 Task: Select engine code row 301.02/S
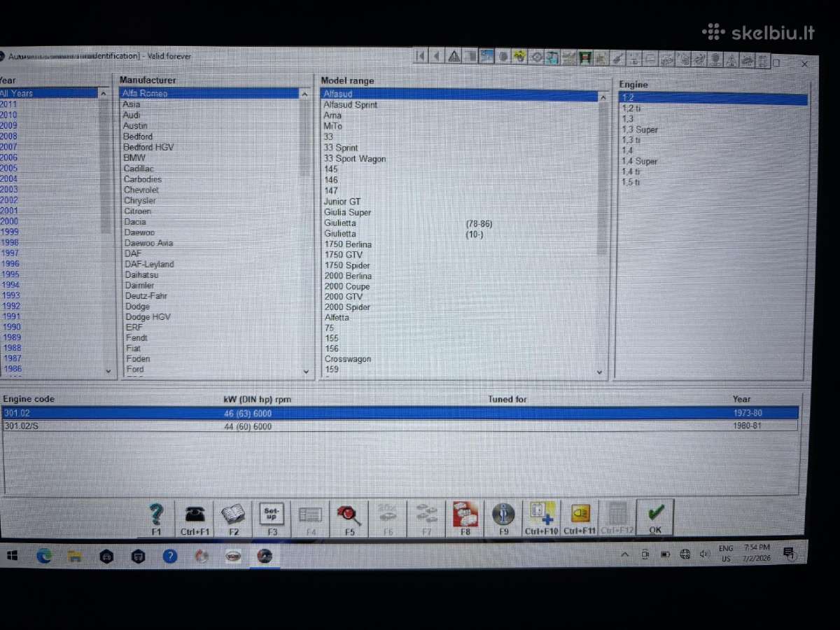[x=400, y=426]
